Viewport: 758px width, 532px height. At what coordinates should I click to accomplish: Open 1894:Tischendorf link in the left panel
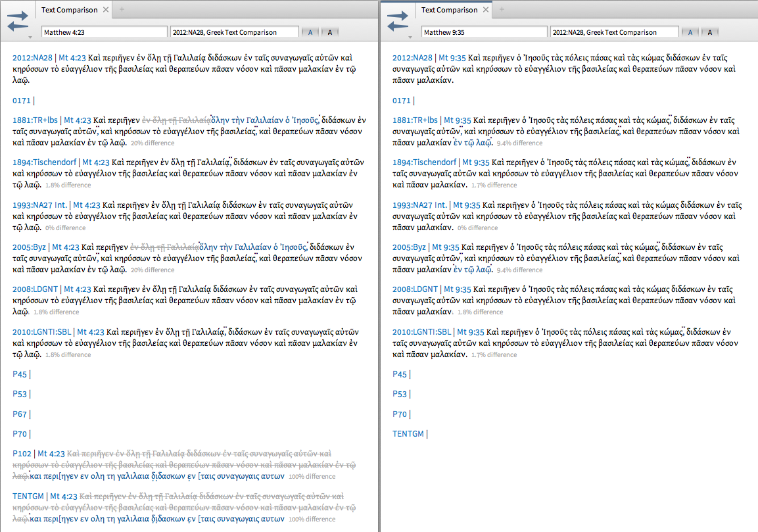coord(45,162)
